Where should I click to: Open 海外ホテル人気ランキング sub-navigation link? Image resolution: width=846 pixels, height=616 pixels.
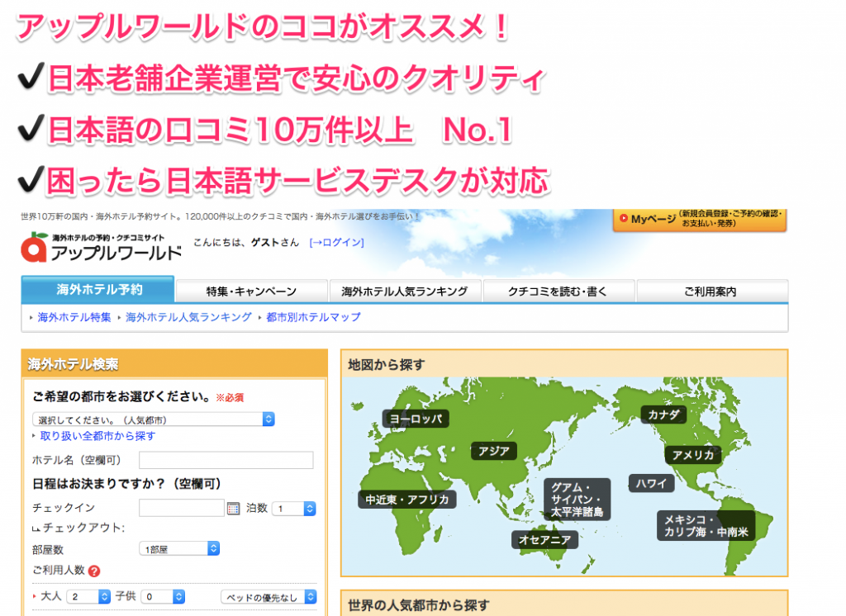coord(189,317)
